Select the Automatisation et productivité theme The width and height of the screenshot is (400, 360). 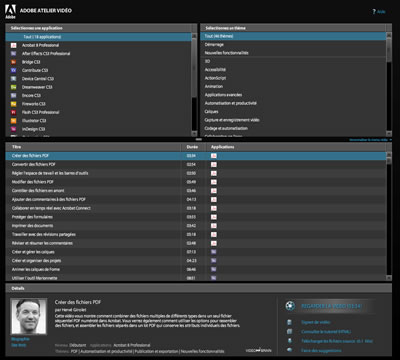(x=293, y=103)
